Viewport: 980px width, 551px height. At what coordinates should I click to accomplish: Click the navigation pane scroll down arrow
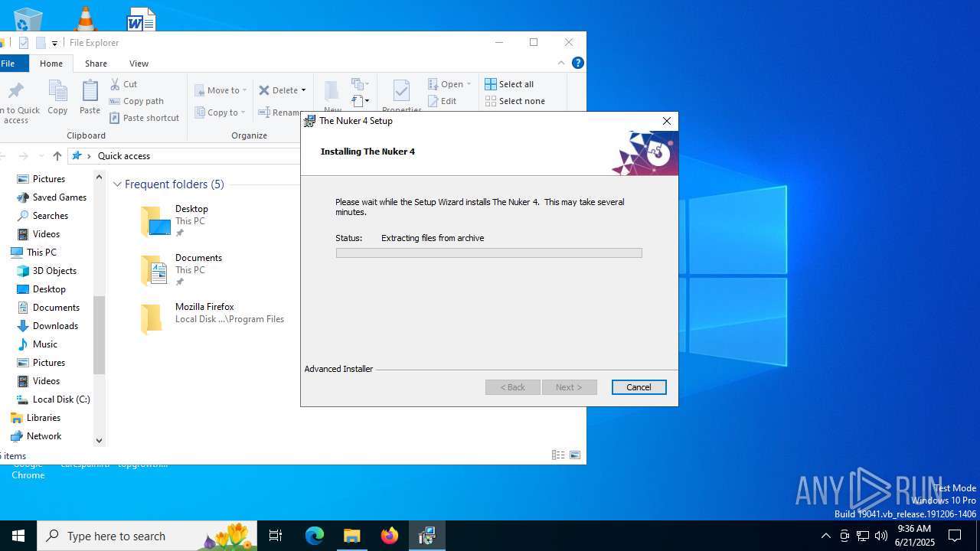tap(99, 440)
